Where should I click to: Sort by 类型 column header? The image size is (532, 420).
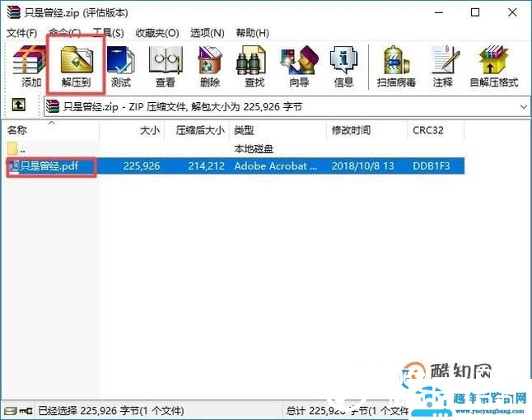pos(278,130)
